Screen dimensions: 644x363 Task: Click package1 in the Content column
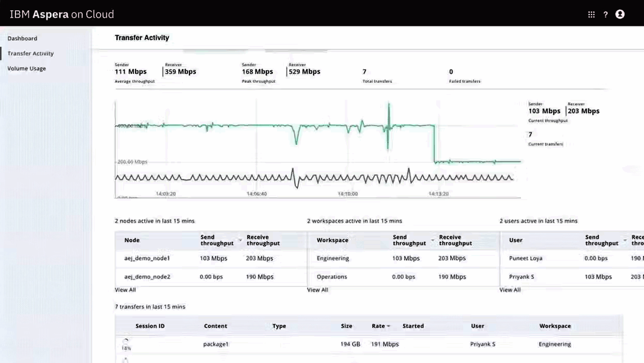216,344
